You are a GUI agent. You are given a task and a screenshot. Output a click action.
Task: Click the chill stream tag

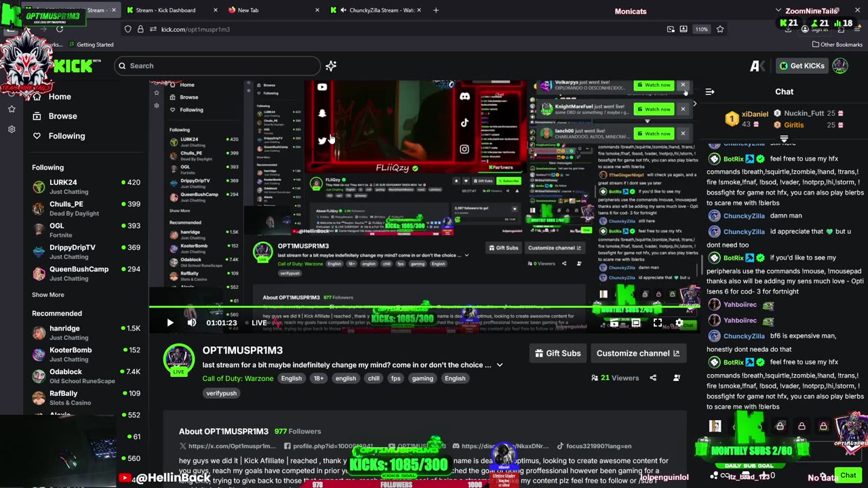click(x=374, y=378)
